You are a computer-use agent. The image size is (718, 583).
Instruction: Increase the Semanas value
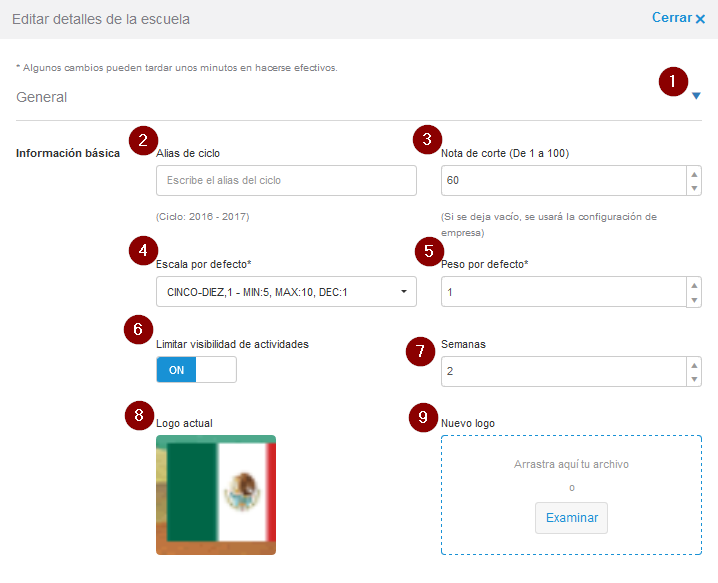click(x=694, y=365)
